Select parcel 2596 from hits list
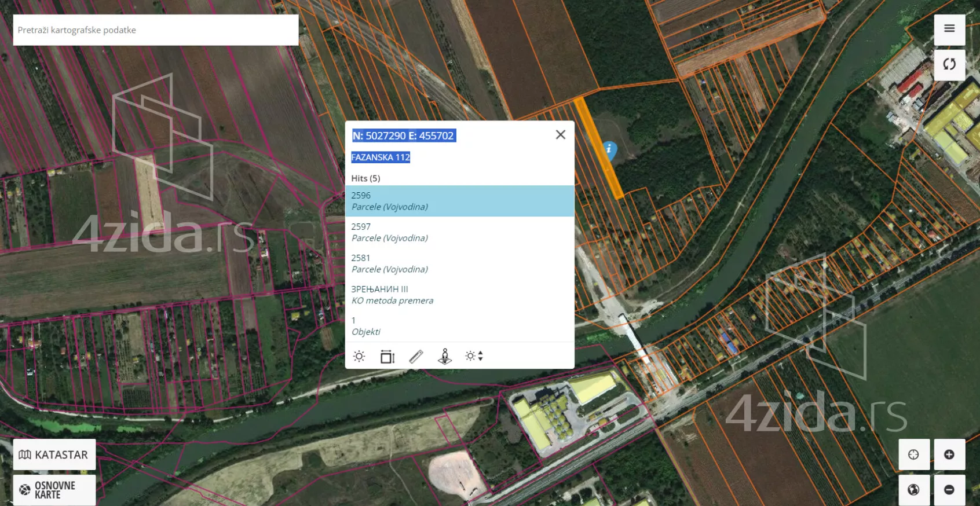980x506 pixels. pos(459,201)
